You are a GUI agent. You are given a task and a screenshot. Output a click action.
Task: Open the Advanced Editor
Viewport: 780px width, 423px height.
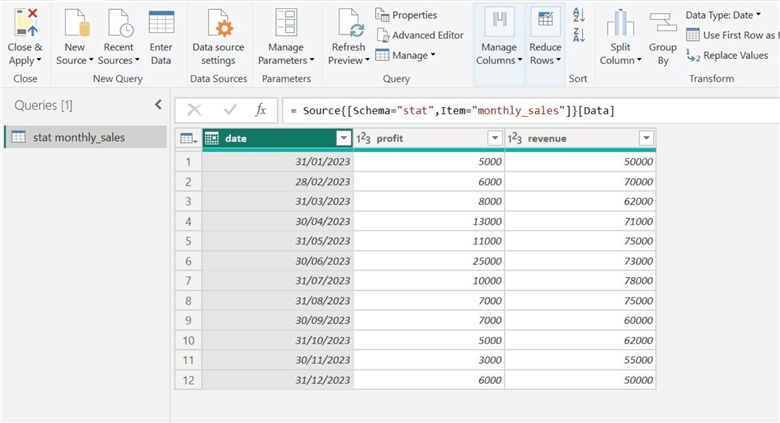coord(419,35)
